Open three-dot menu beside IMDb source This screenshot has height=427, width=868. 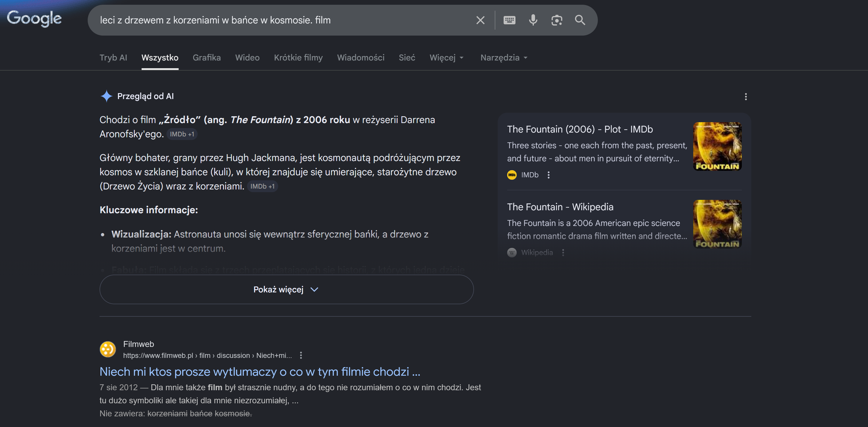coord(549,175)
